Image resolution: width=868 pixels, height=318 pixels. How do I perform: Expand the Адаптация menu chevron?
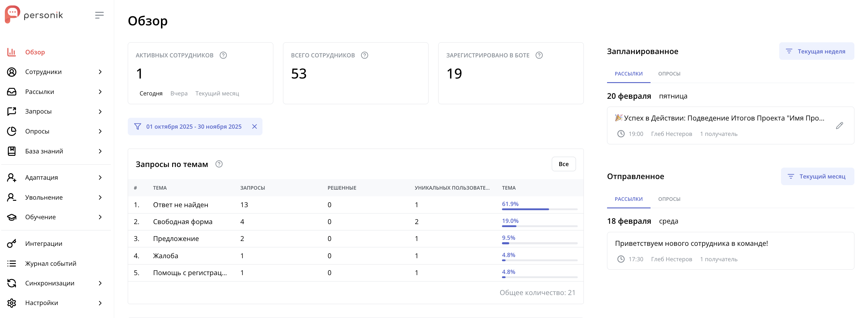(x=100, y=178)
